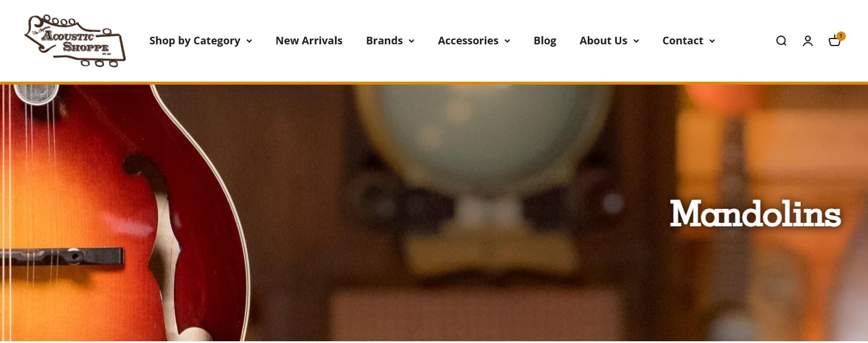Select the Accessories menu label

click(x=468, y=41)
